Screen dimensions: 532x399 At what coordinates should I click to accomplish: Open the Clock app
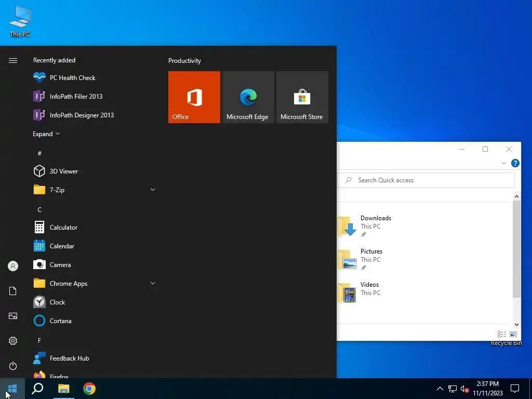tap(95, 302)
